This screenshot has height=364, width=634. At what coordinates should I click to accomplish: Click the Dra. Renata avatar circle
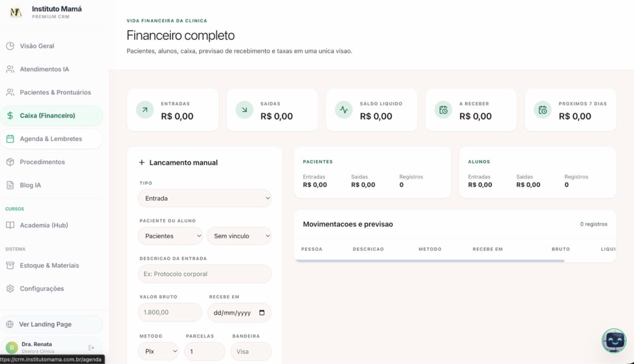12,348
